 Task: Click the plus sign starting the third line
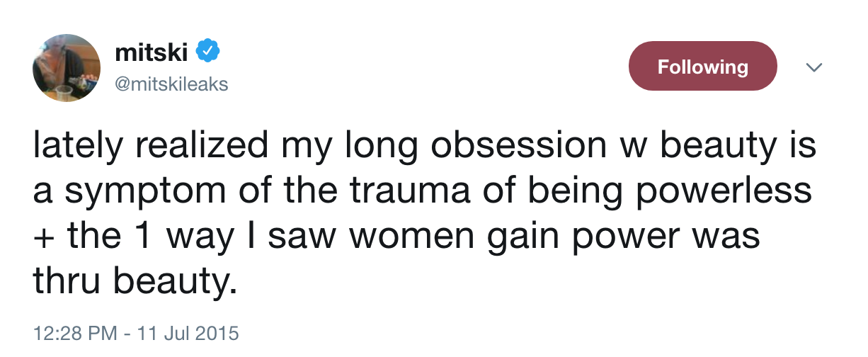45,237
